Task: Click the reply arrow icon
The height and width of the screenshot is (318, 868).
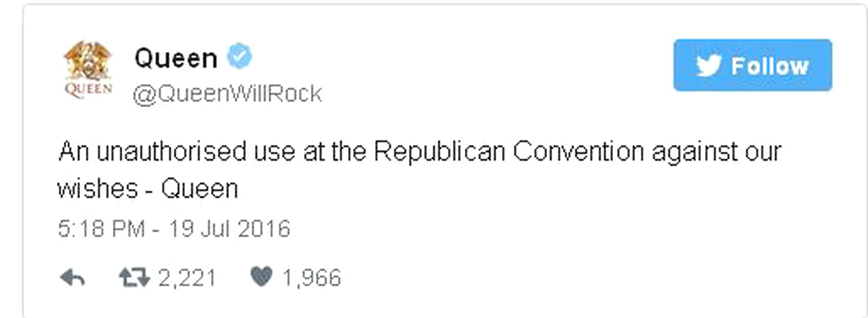Action: click(73, 277)
